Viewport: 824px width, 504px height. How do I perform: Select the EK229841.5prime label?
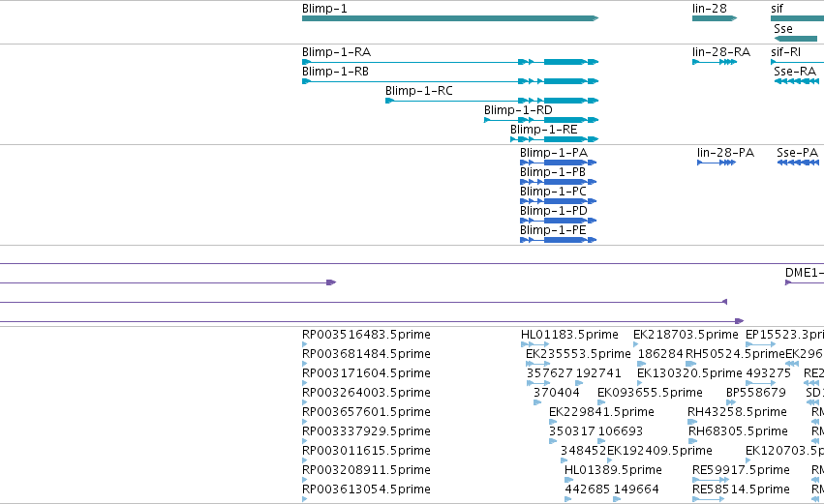pyautogui.click(x=601, y=411)
